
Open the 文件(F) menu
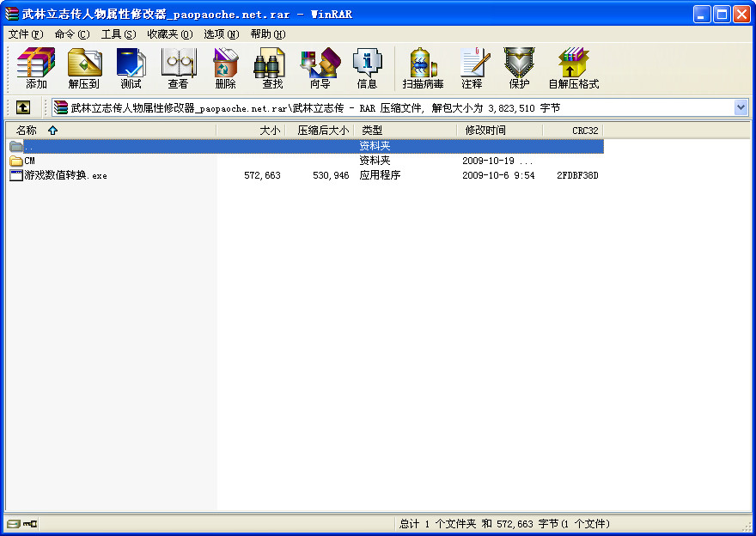click(26, 34)
